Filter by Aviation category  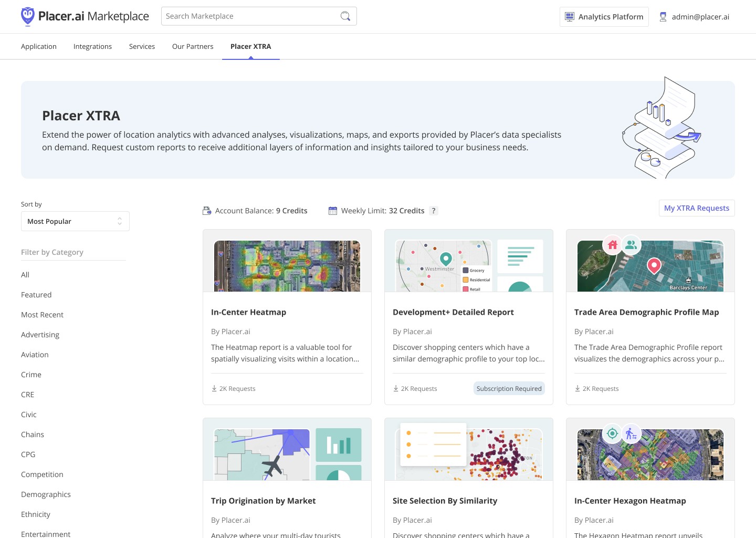(x=35, y=355)
